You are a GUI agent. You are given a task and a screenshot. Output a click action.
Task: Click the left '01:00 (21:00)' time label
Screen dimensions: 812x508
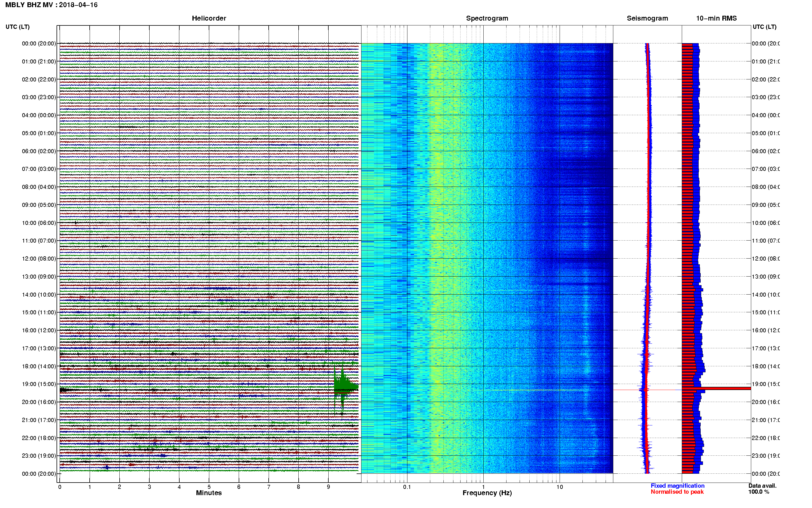coord(39,61)
